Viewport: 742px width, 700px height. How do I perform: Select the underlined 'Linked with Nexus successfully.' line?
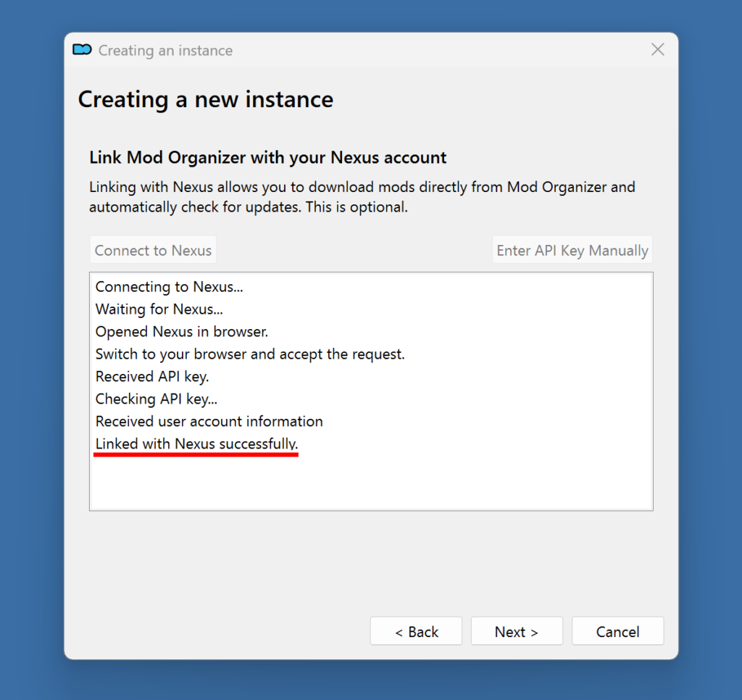[196, 443]
